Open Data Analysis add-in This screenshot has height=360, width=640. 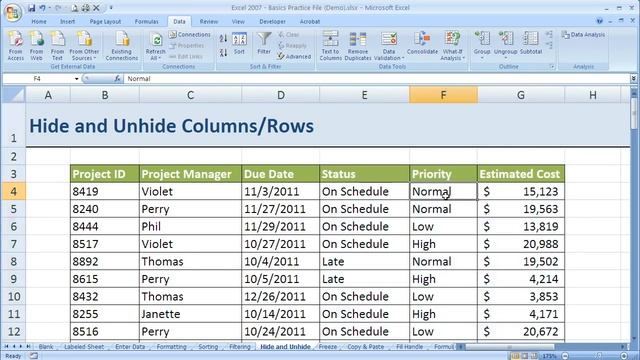click(583, 35)
